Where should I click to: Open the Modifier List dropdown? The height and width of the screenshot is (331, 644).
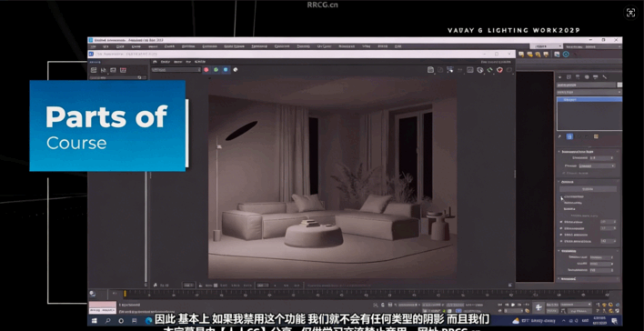point(589,92)
